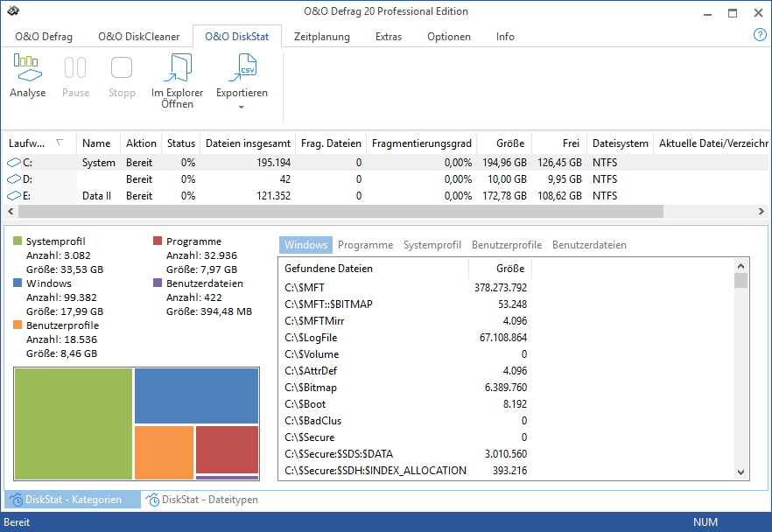Sort by Dateisystem column header
Viewport: 772px width, 532px height.
pyautogui.click(x=620, y=143)
